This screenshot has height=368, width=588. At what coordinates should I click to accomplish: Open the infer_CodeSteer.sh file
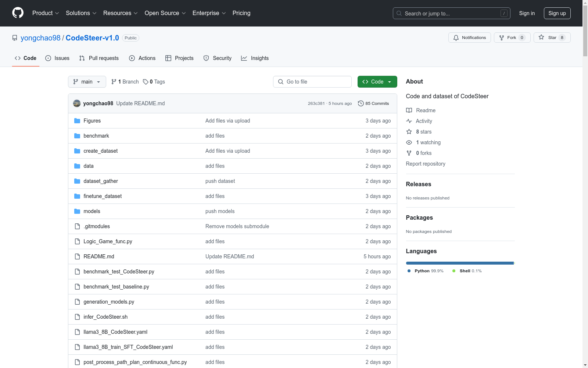tap(105, 317)
